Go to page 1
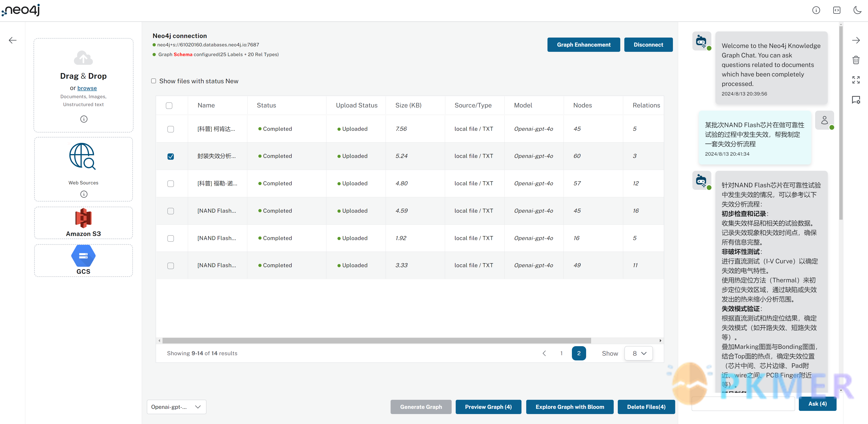This screenshot has width=868, height=424. 561,353
